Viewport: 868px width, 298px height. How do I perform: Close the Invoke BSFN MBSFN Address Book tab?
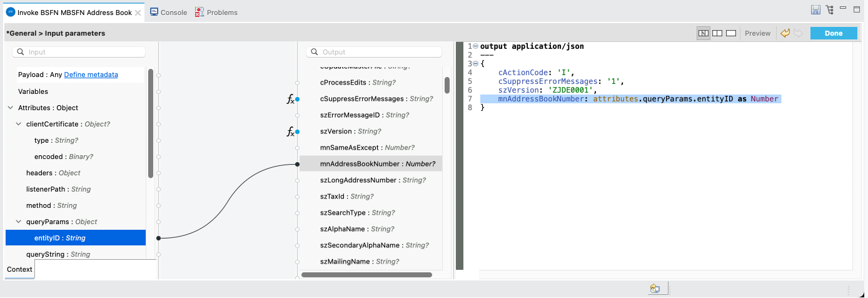click(138, 13)
